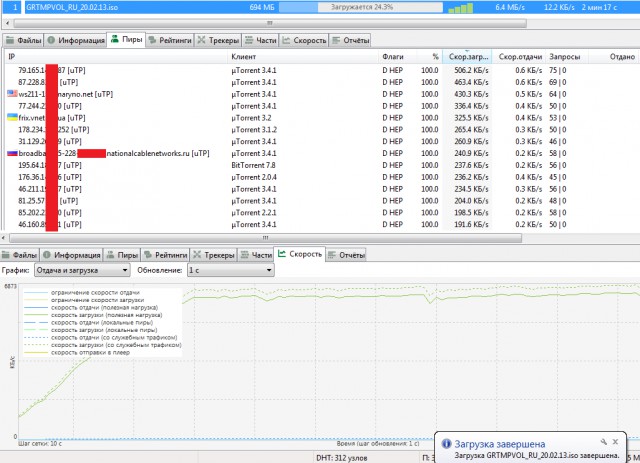Click the wrench settings icon in the notification

pos(604,442)
